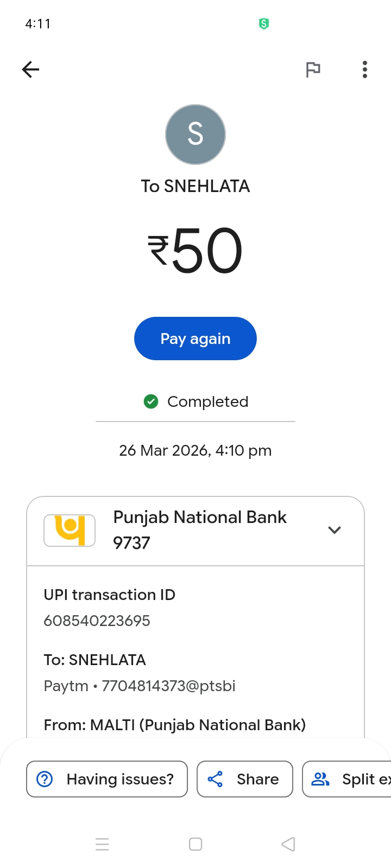This screenshot has width=391, height=868.
Task: Tap the Split expense button
Action: [348, 779]
